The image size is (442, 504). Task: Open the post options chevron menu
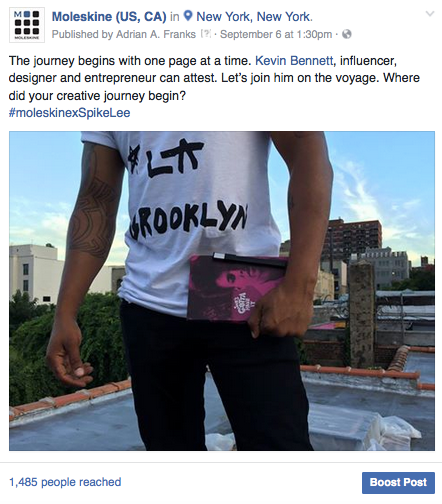pos(430,14)
